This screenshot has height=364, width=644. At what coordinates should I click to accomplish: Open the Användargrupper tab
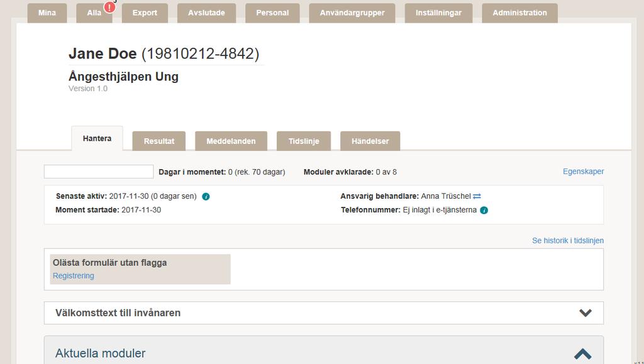(352, 13)
